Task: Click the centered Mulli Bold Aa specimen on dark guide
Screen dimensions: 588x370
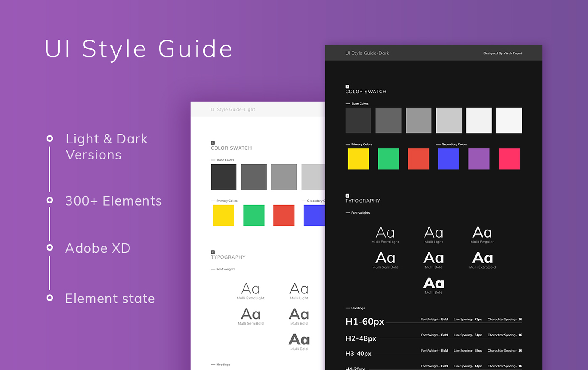Action: (x=433, y=284)
